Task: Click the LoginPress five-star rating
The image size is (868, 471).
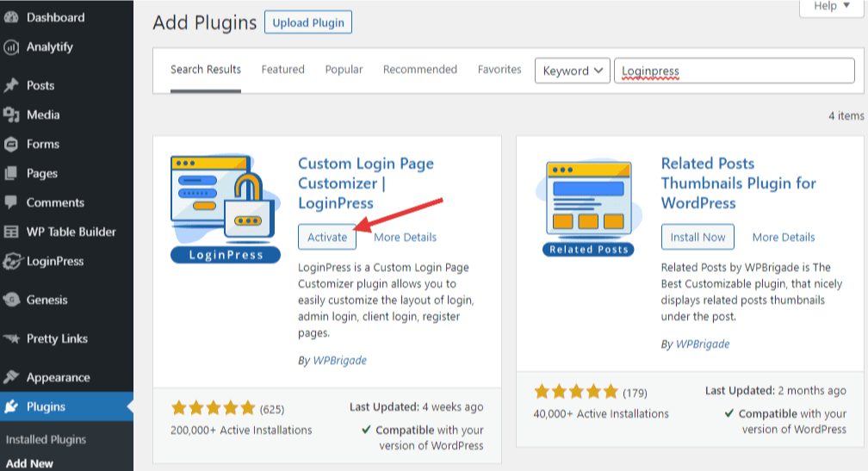Action: (214, 408)
